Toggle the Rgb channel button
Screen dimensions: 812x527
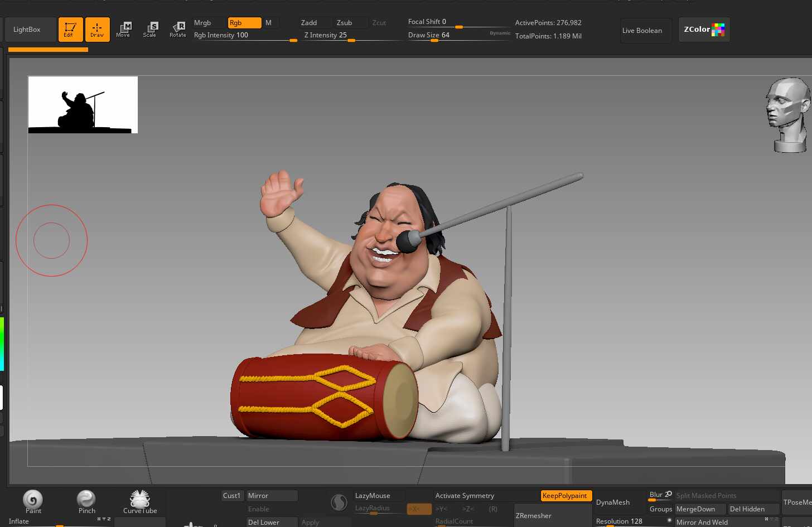click(244, 23)
